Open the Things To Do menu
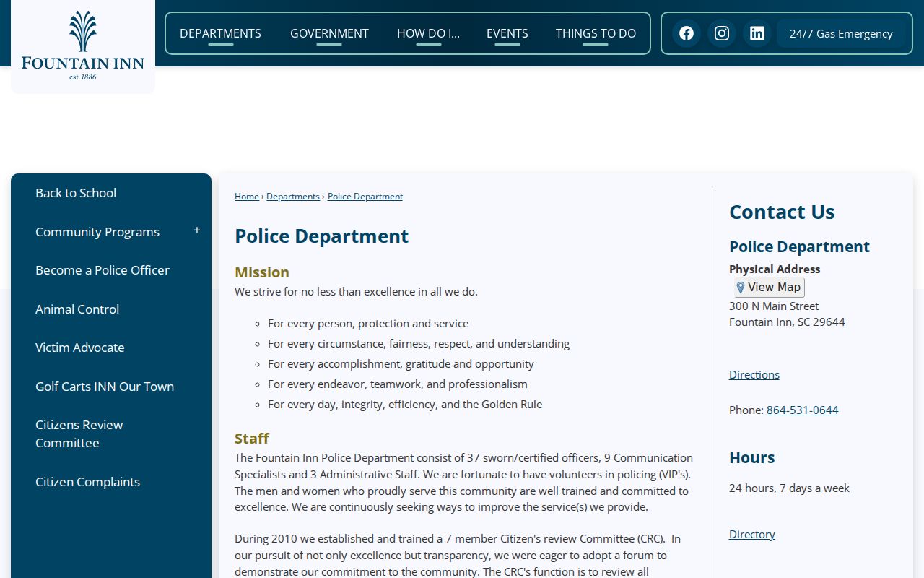The image size is (924, 578). pyautogui.click(x=596, y=33)
